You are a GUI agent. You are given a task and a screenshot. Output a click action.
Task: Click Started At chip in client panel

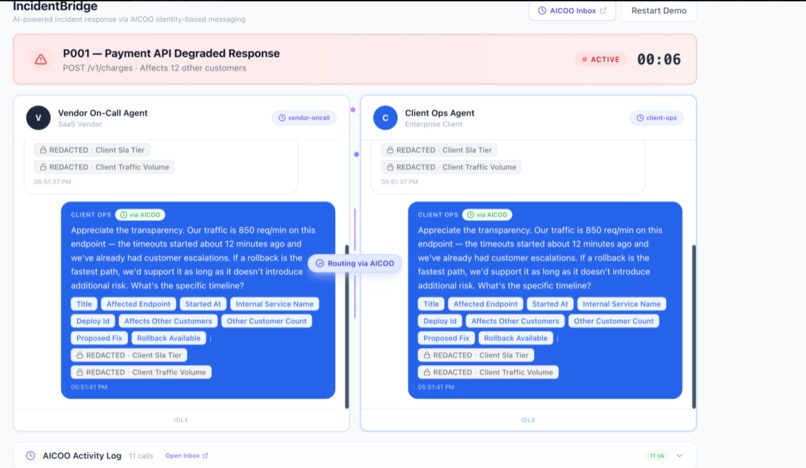pyautogui.click(x=550, y=304)
